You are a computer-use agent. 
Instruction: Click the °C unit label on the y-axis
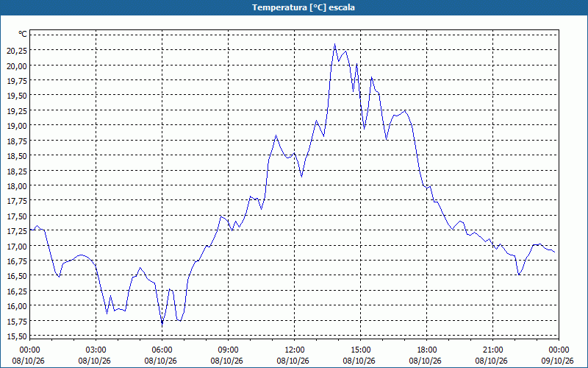(23, 34)
